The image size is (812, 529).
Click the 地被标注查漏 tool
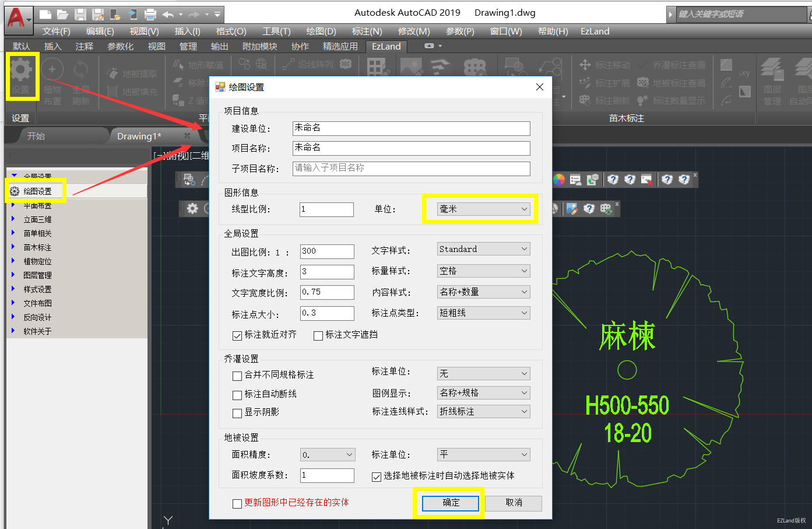click(x=672, y=83)
